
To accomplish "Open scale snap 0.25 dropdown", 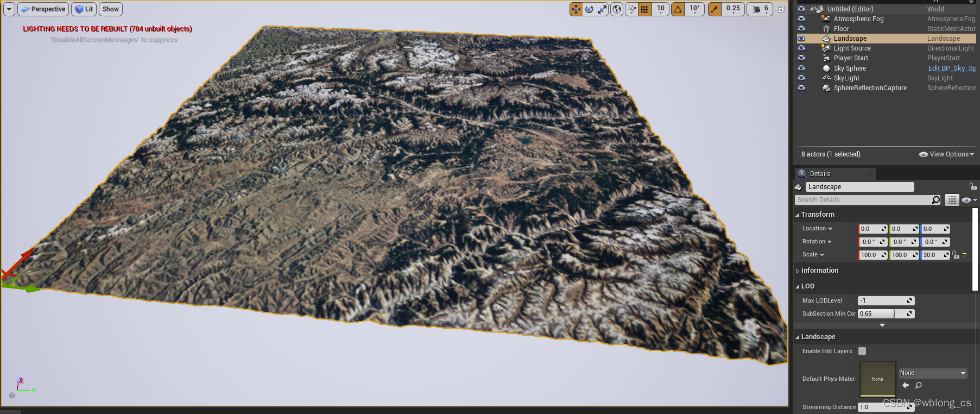I will [x=733, y=9].
